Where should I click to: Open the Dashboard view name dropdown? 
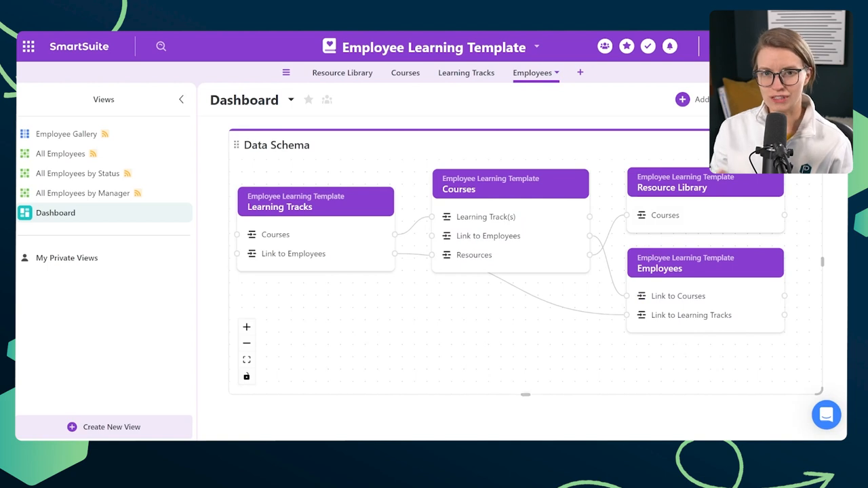click(x=291, y=100)
